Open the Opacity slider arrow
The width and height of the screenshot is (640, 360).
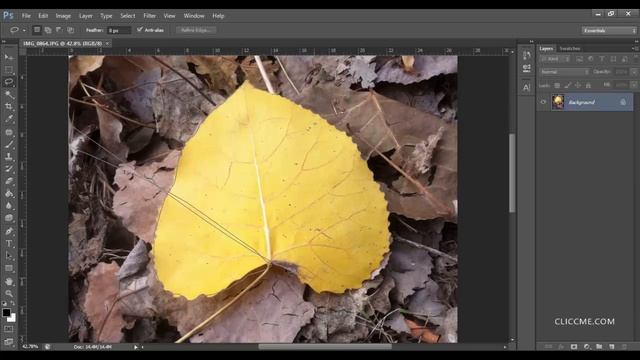pos(634,72)
